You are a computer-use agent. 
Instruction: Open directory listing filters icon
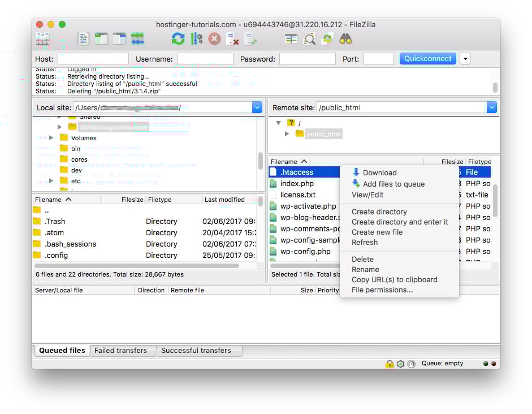click(291, 39)
